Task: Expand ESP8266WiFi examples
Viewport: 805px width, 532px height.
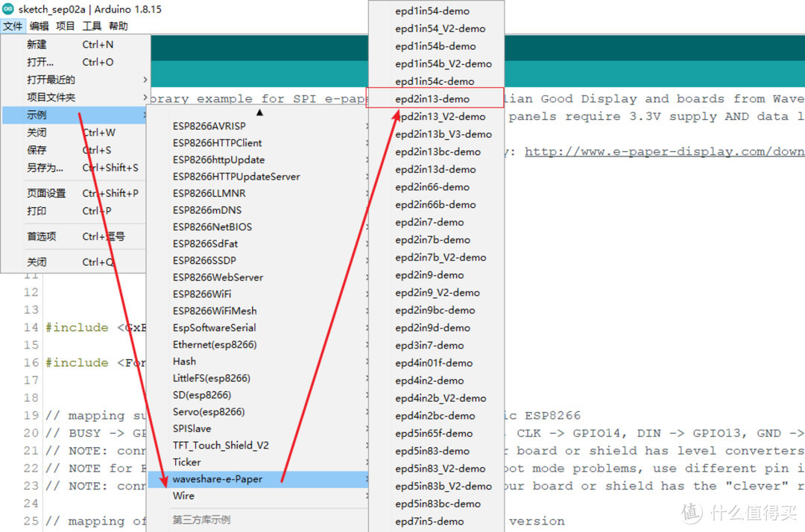Action: click(x=258, y=294)
